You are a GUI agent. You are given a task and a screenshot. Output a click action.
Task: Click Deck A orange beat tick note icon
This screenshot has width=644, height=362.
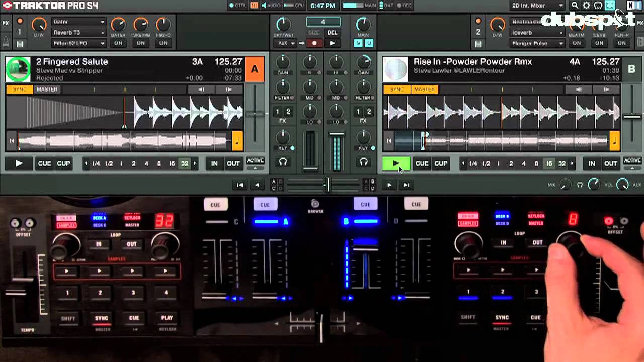tap(237, 141)
